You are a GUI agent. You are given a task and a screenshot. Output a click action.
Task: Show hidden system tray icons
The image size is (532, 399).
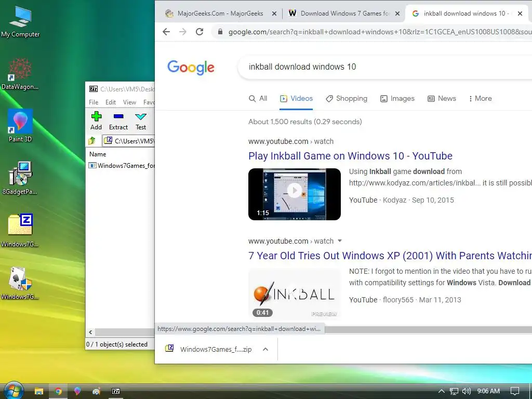point(442,391)
